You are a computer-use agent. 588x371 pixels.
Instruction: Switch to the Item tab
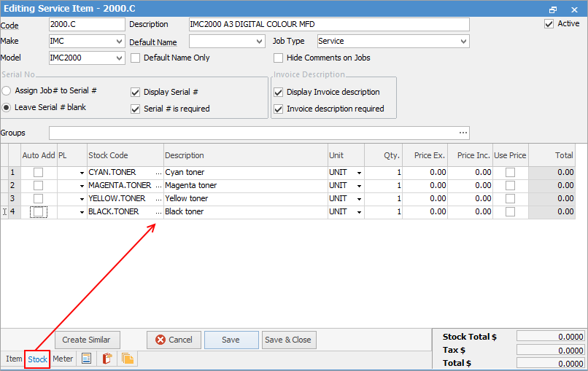coord(14,359)
